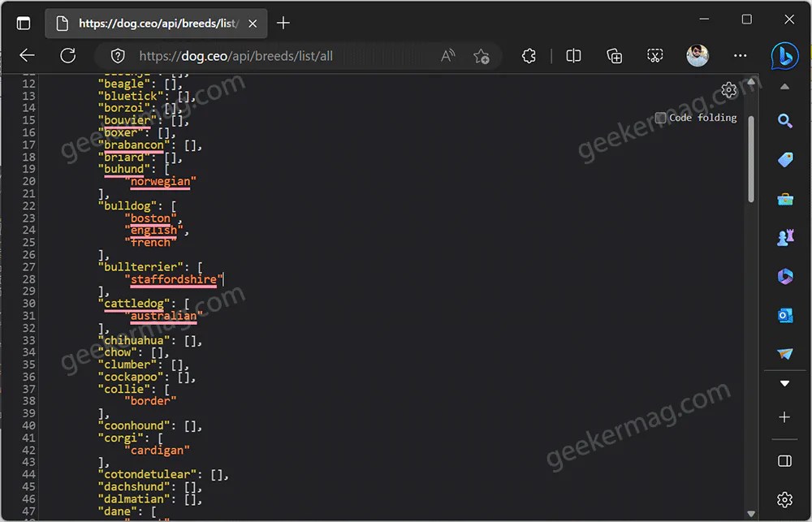Enable the Code folding checkbox
Viewport: 812px width, 522px height.
coord(659,117)
